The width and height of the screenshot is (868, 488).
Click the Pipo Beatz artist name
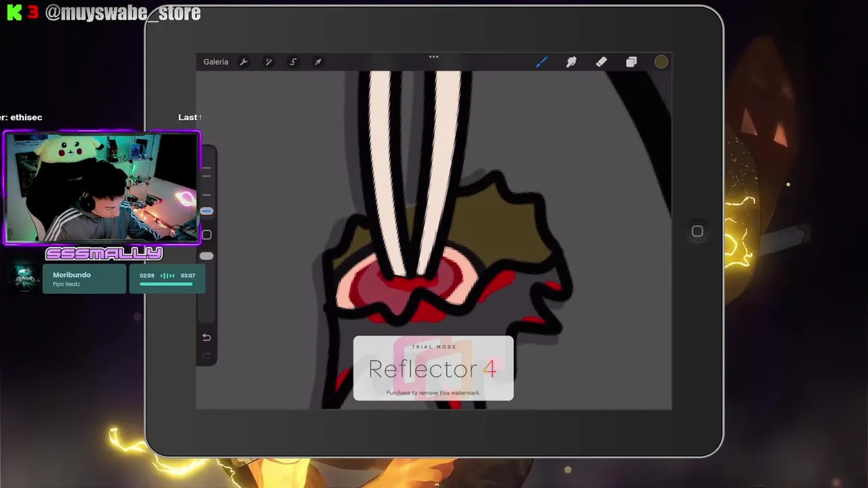point(66,284)
